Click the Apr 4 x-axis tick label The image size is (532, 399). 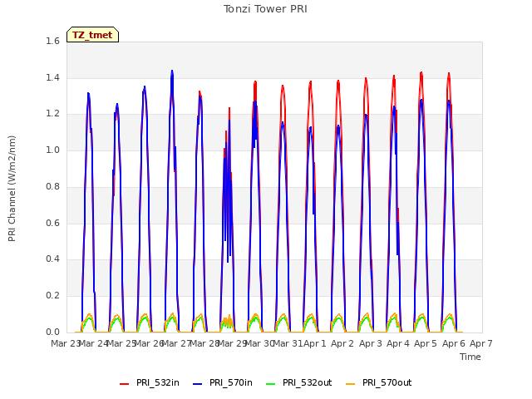398,343
